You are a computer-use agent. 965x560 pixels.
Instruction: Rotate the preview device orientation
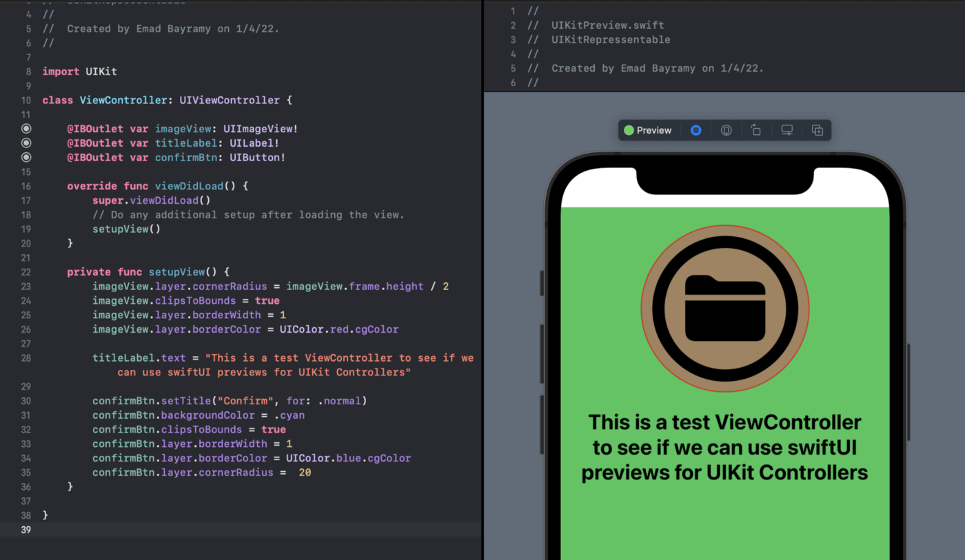pyautogui.click(x=756, y=129)
